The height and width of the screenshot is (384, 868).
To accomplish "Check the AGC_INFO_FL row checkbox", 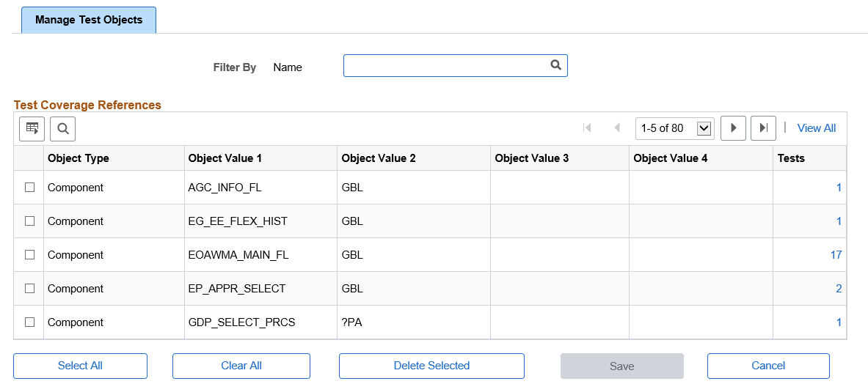I will [30, 188].
